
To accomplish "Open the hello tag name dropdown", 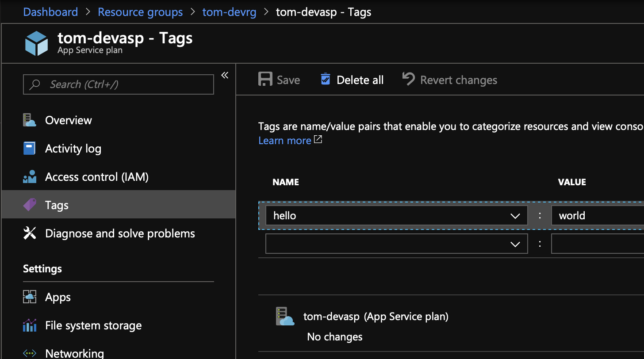I will (515, 216).
